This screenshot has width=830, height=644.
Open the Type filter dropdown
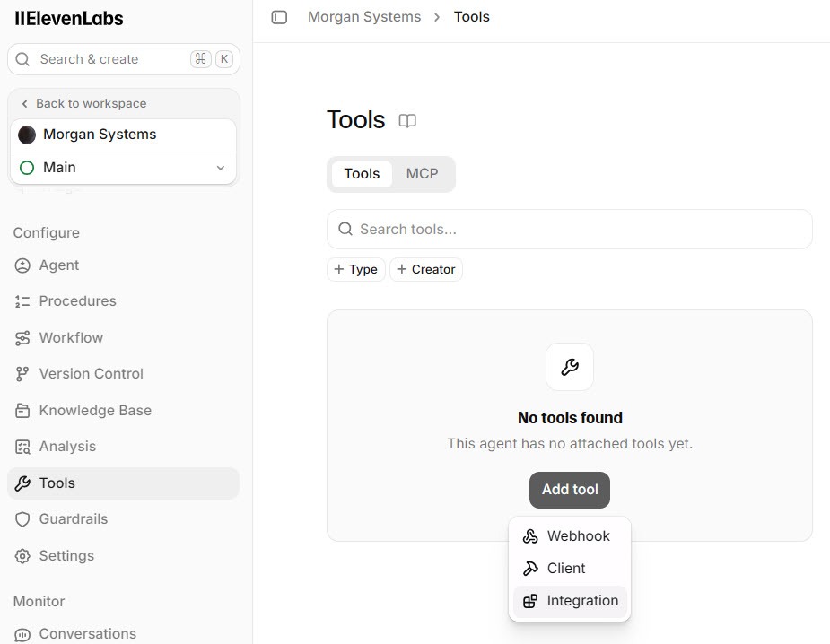click(355, 269)
